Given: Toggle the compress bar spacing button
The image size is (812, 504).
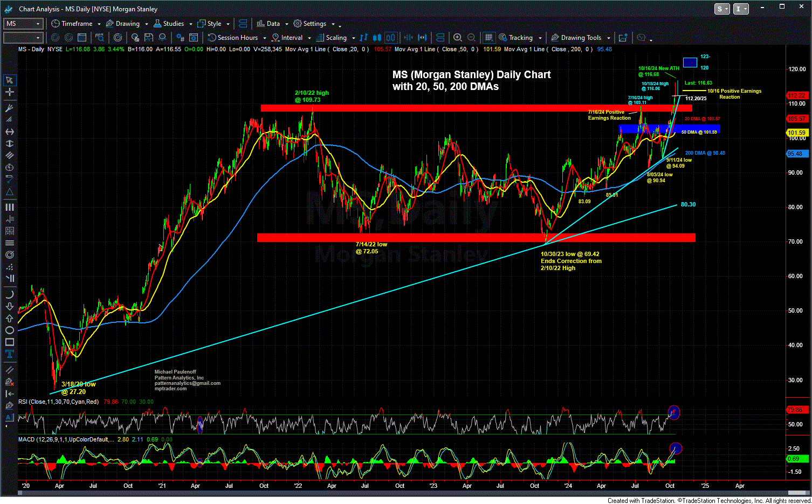Looking at the screenshot, I should [408, 38].
